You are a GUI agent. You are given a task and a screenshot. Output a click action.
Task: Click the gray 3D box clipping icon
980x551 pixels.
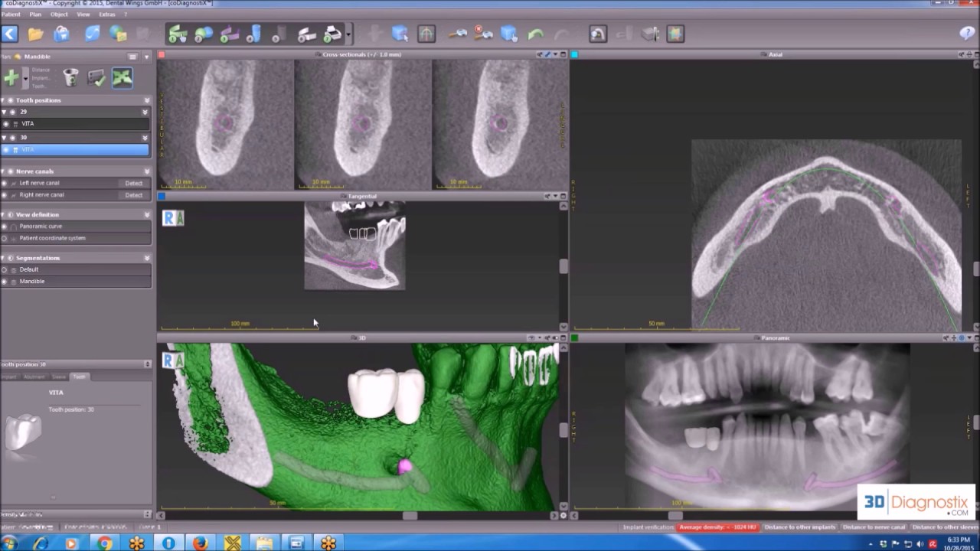(650, 34)
